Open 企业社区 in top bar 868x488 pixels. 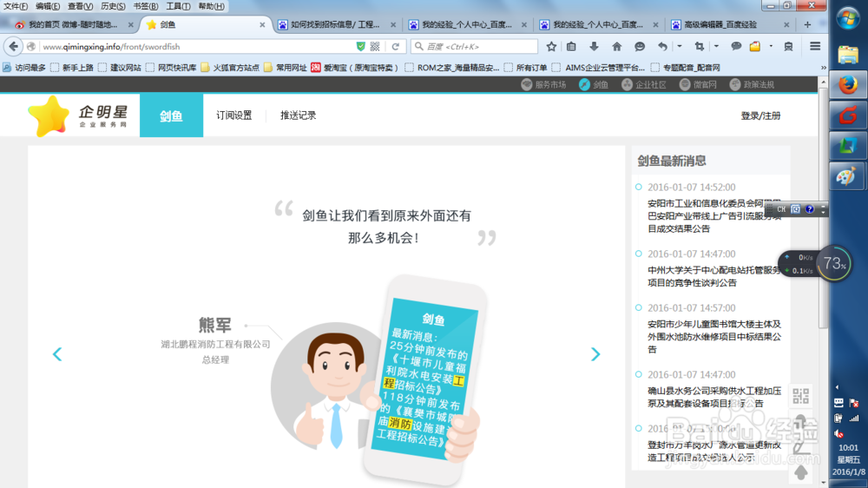click(644, 84)
